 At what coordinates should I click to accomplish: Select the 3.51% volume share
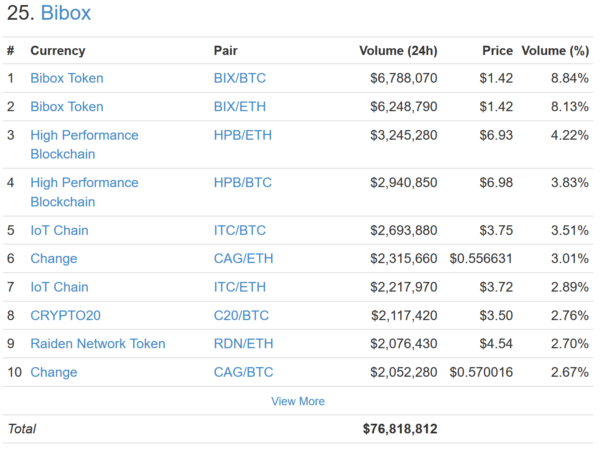coord(570,230)
